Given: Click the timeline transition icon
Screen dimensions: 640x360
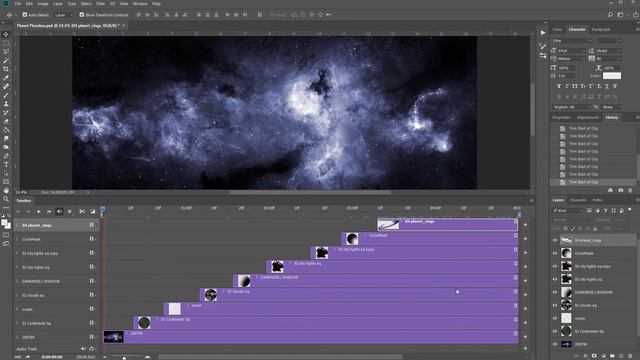Looking at the screenshot, I should click(93, 211).
